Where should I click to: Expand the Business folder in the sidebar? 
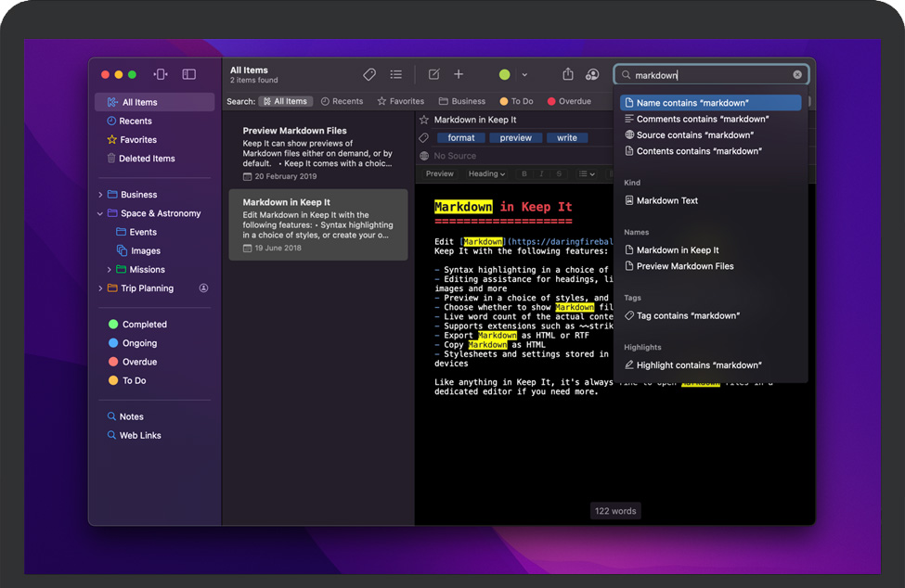click(x=100, y=195)
